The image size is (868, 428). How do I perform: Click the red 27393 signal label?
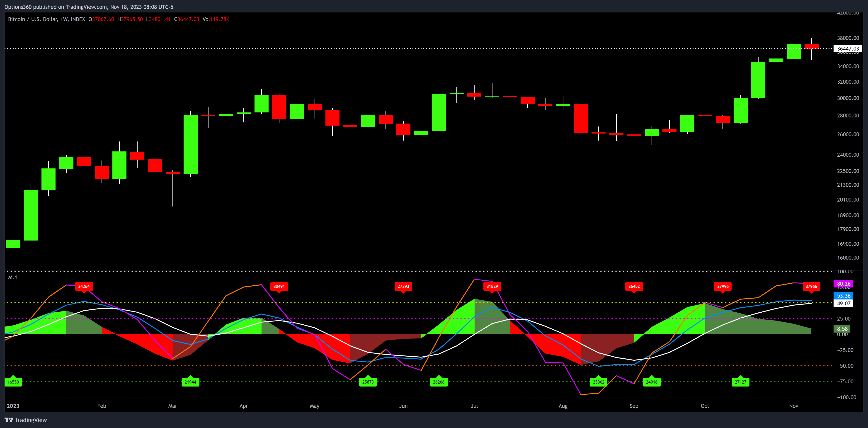[403, 287]
